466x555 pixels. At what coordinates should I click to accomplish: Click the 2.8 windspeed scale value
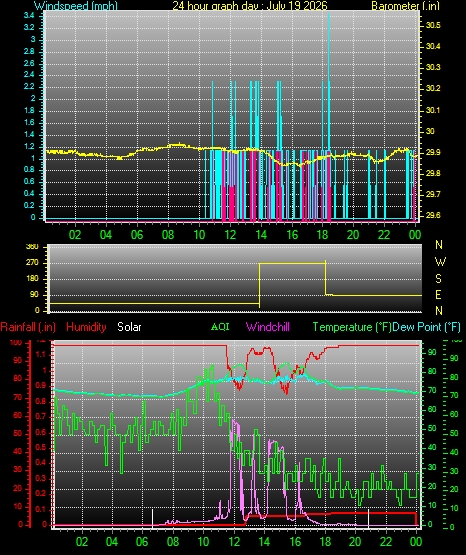pyautogui.click(x=29, y=51)
